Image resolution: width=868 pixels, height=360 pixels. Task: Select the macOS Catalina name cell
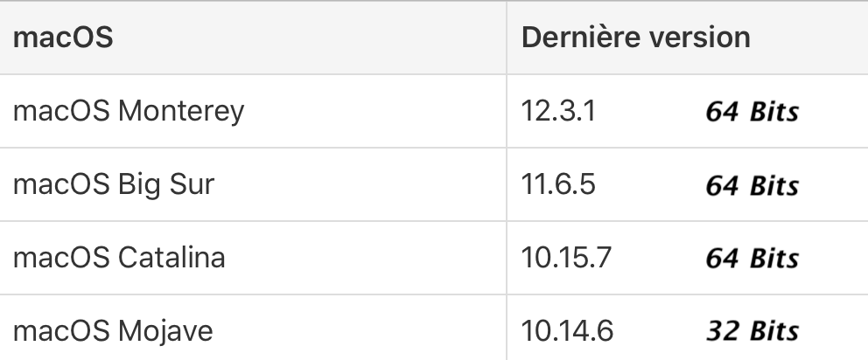[x=119, y=259]
